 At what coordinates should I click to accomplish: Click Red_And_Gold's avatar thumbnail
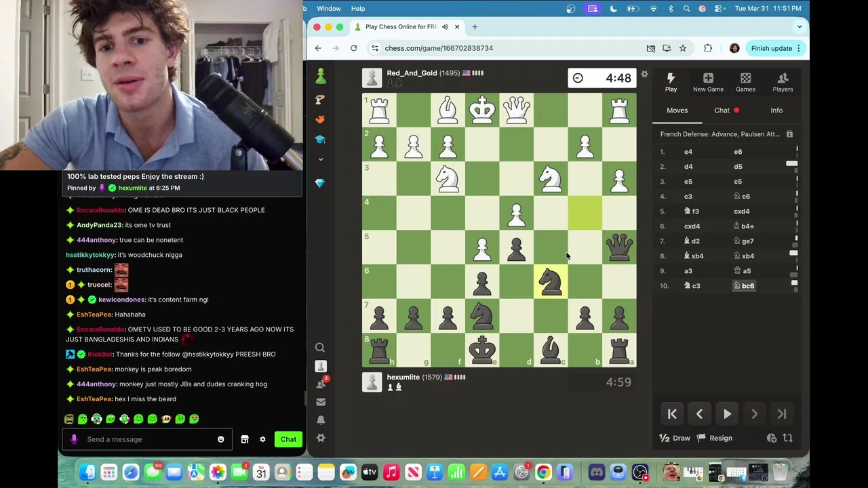(x=372, y=78)
